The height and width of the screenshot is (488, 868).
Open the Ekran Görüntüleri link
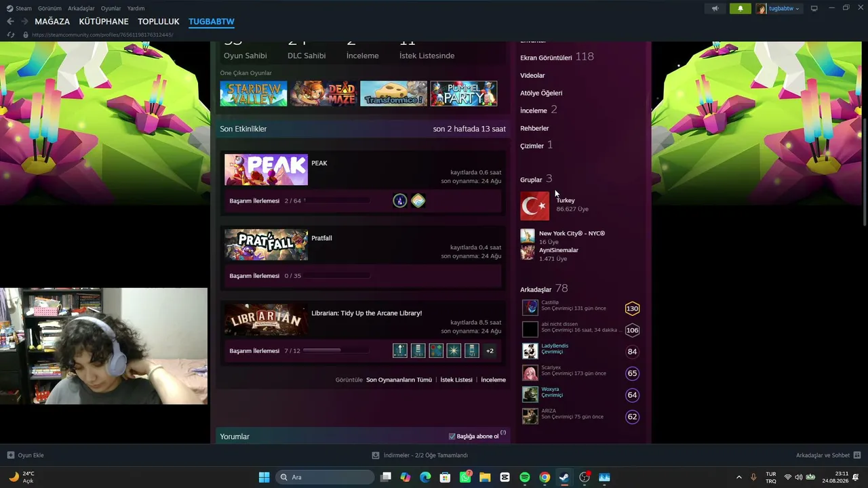click(x=546, y=58)
